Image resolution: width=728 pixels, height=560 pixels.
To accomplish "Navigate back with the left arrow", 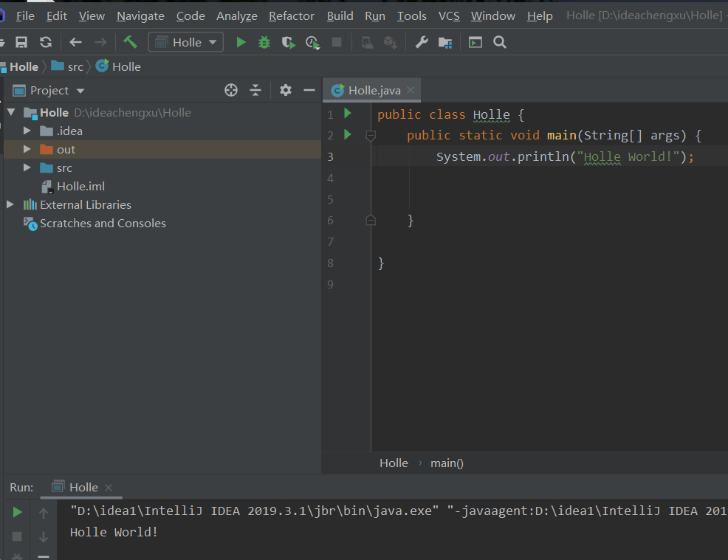I will tap(75, 42).
